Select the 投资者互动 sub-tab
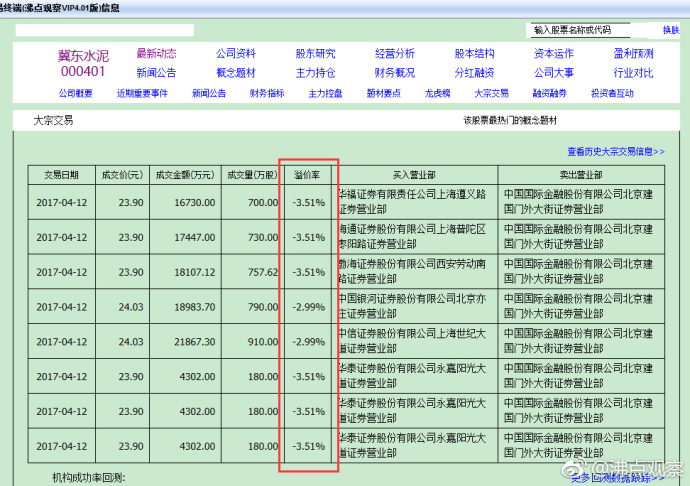This screenshot has width=690, height=486. [612, 93]
